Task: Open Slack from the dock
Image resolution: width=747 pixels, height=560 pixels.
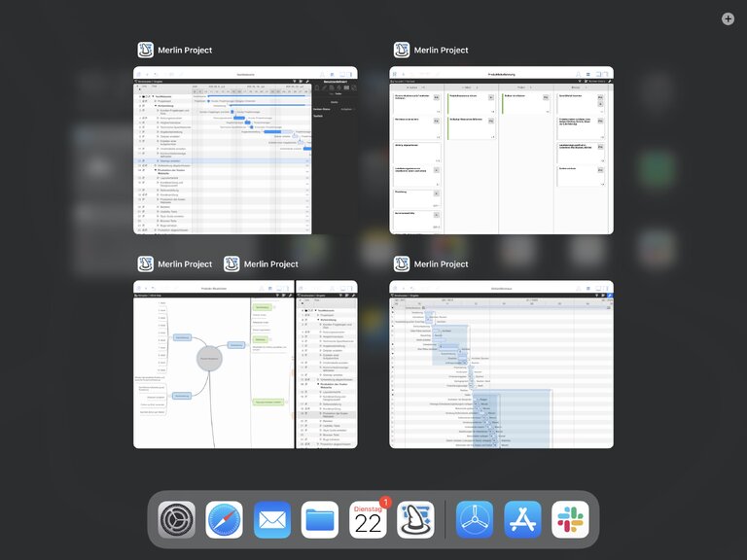Action: (570, 519)
